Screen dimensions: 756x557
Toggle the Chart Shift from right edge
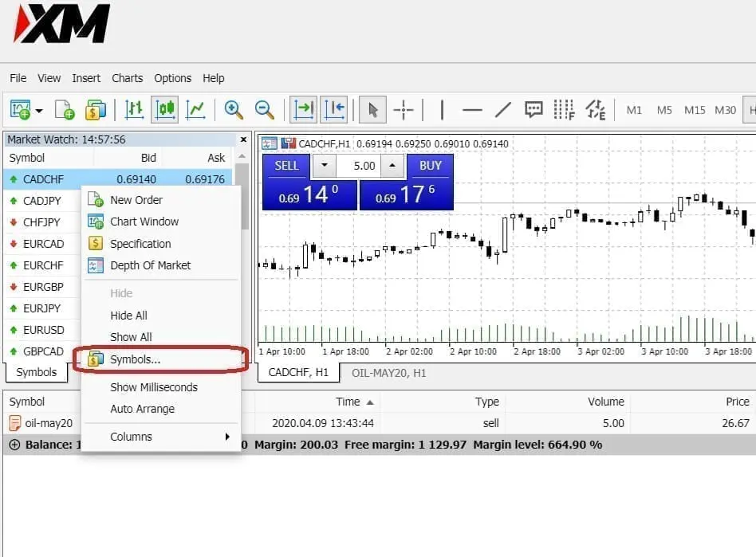click(336, 110)
